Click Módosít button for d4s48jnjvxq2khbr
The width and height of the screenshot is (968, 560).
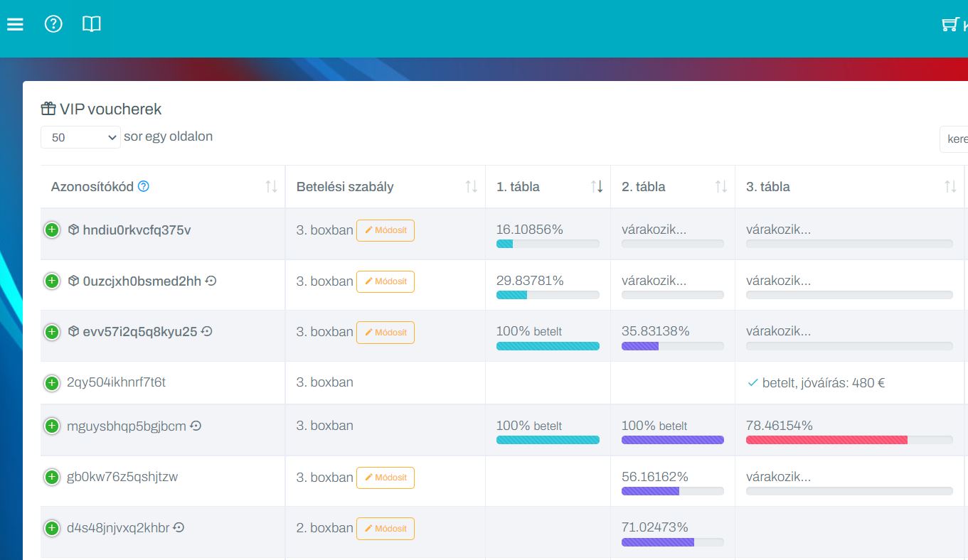pyautogui.click(x=385, y=529)
